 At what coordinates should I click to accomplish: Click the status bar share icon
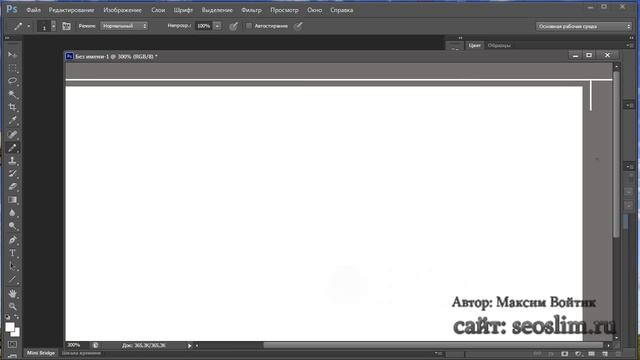pyautogui.click(x=96, y=346)
